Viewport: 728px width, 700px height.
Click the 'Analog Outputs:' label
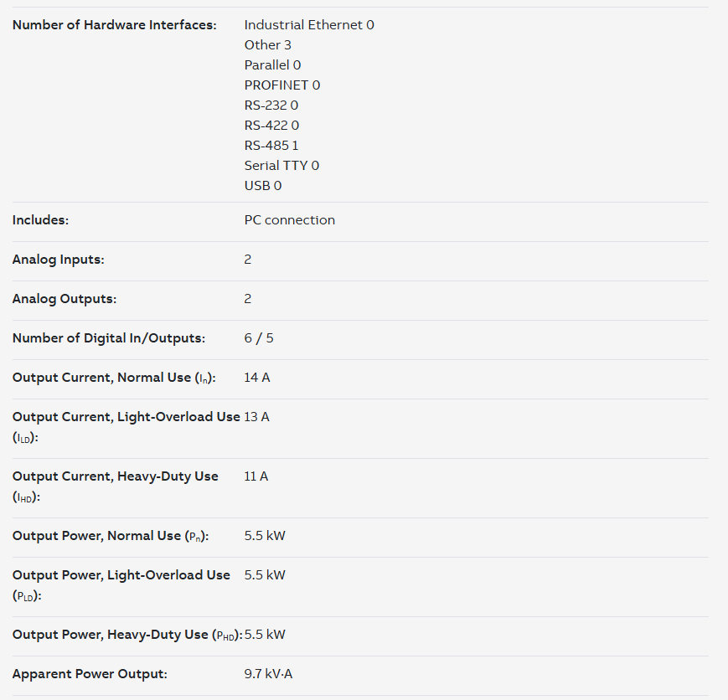click(65, 299)
